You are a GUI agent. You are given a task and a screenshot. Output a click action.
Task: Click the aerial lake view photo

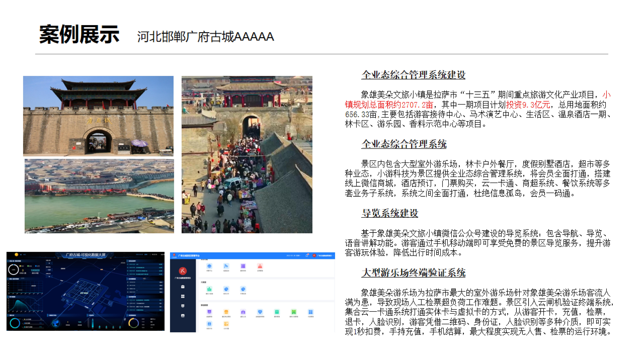click(x=99, y=196)
